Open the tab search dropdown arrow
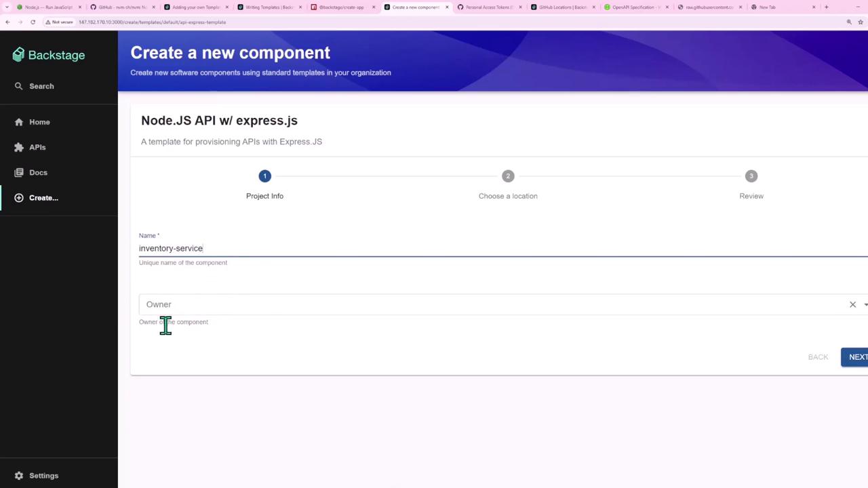Viewport: 868px width, 488px height. click(x=7, y=7)
